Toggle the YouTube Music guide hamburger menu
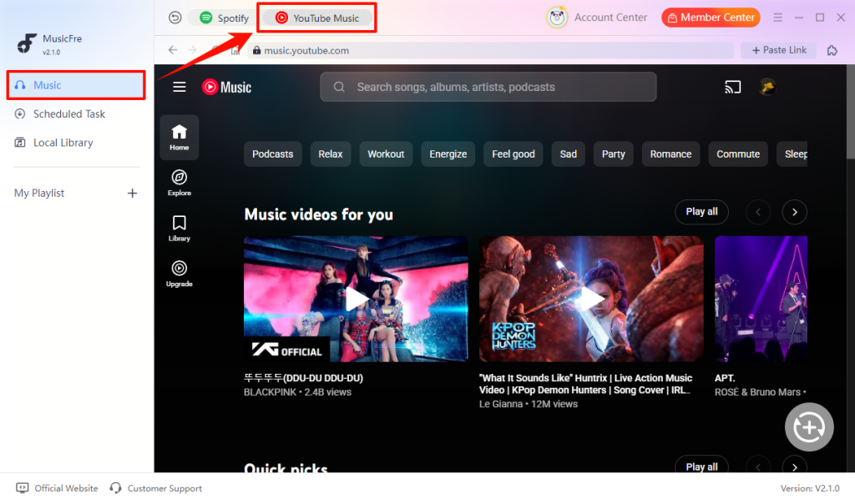Viewport: 855px width, 504px height. [x=180, y=87]
